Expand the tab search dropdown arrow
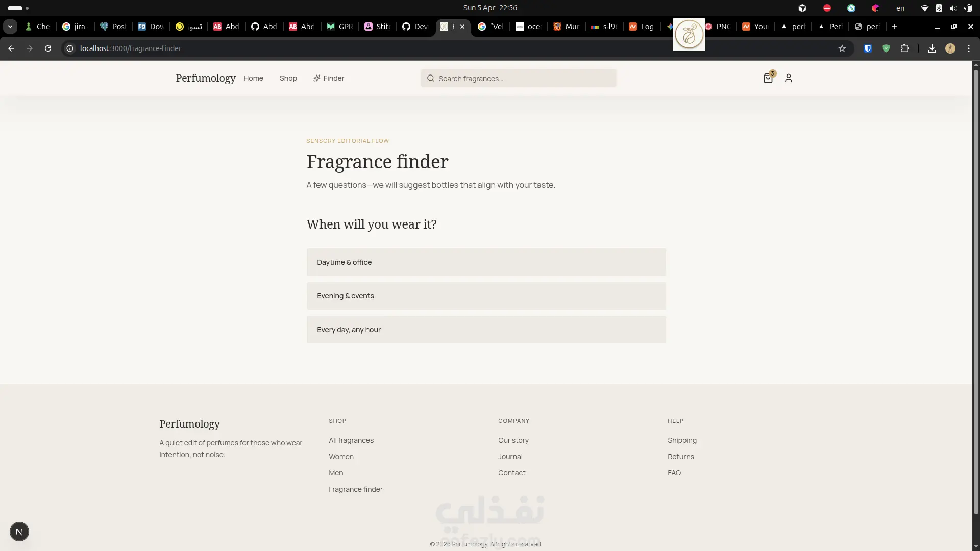Screen dimensions: 980x551 pos(10,27)
